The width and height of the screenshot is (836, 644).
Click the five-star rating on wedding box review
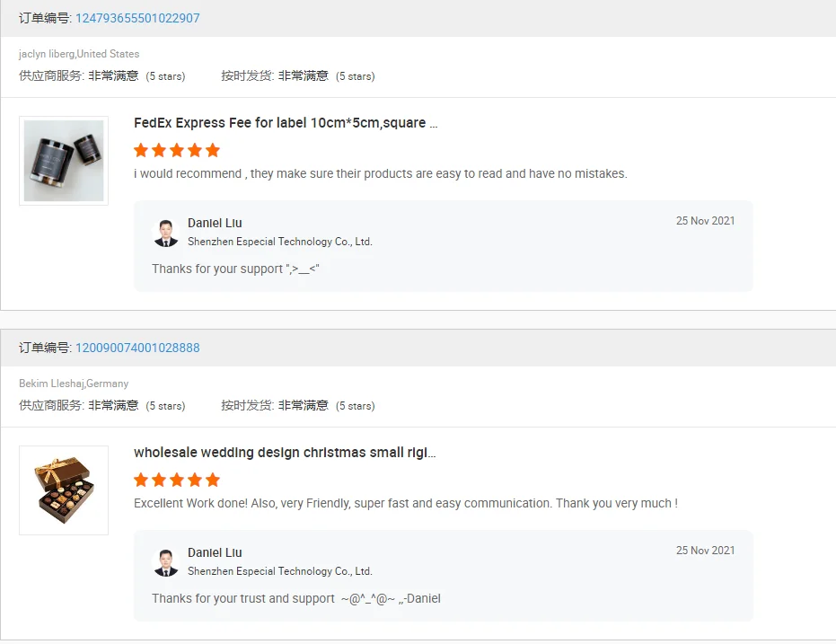[x=177, y=480]
